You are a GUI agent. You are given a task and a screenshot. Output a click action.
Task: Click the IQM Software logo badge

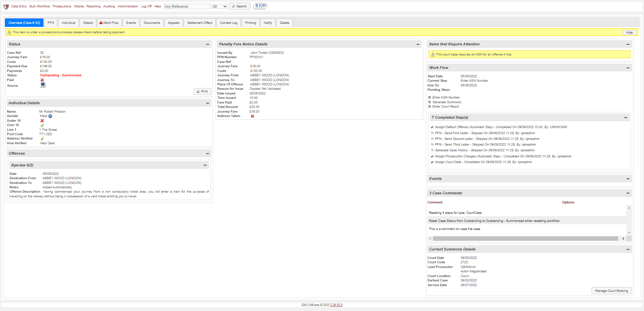click(x=260, y=6)
